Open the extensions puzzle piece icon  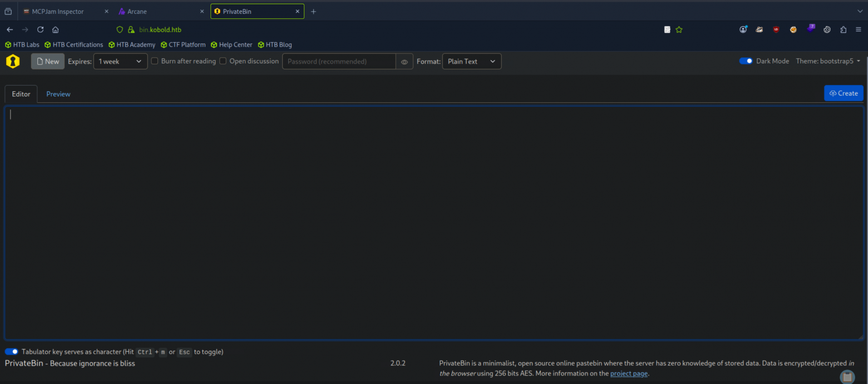(844, 29)
